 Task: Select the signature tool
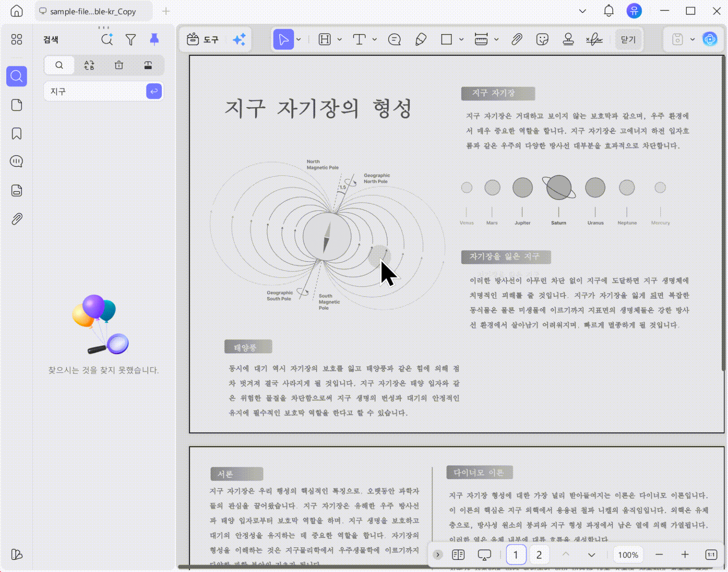point(594,39)
